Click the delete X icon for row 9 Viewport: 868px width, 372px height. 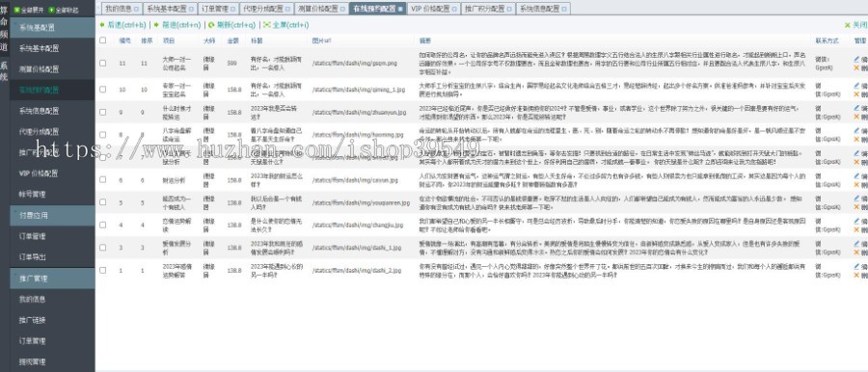(856, 117)
